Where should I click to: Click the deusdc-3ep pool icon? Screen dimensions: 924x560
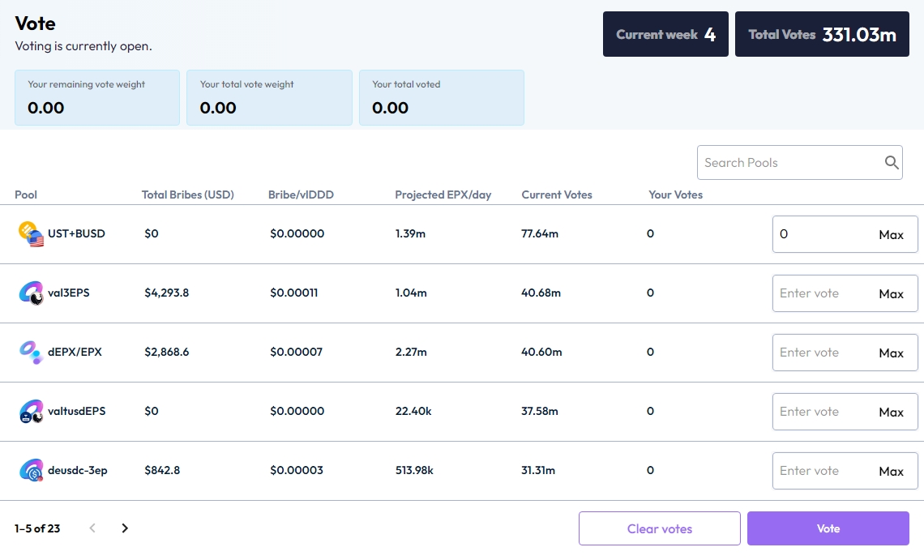pyautogui.click(x=31, y=471)
